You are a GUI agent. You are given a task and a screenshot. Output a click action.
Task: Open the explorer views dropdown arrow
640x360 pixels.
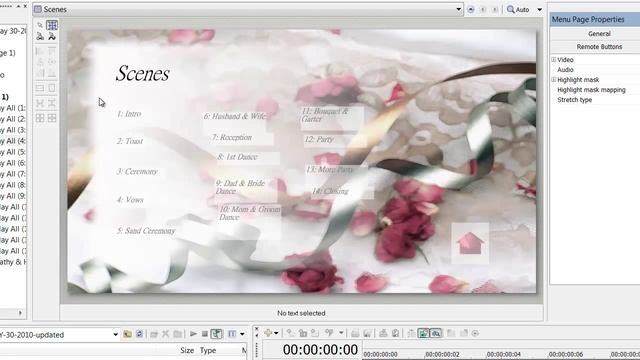click(242, 334)
